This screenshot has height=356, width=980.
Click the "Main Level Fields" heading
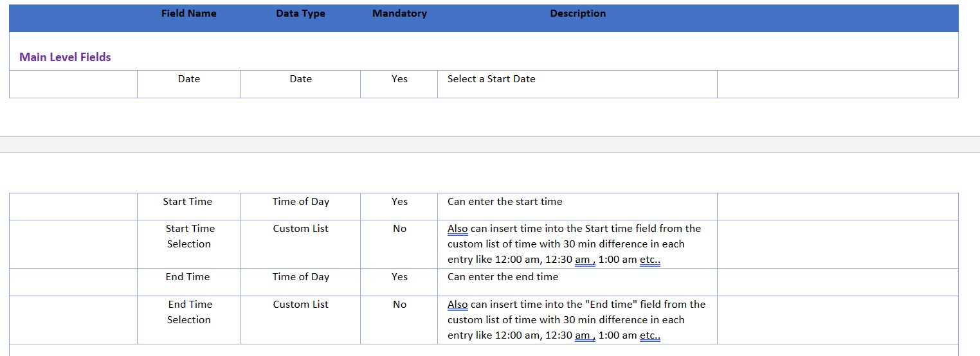click(x=65, y=57)
